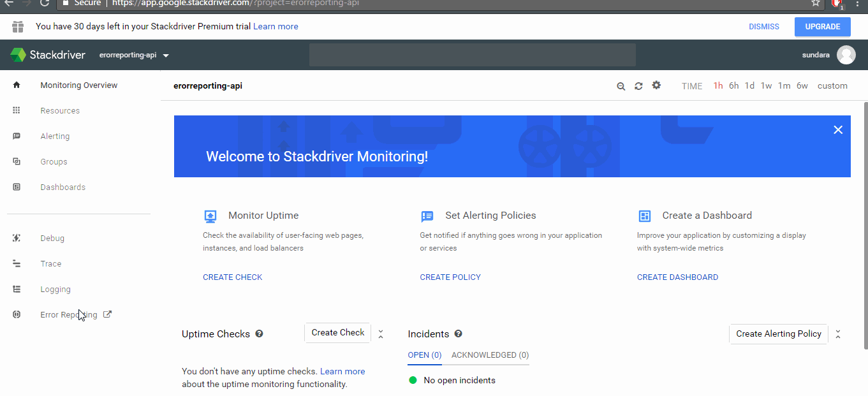Click the UPGRADE button
Screen dimensions: 868x396
pos(823,27)
